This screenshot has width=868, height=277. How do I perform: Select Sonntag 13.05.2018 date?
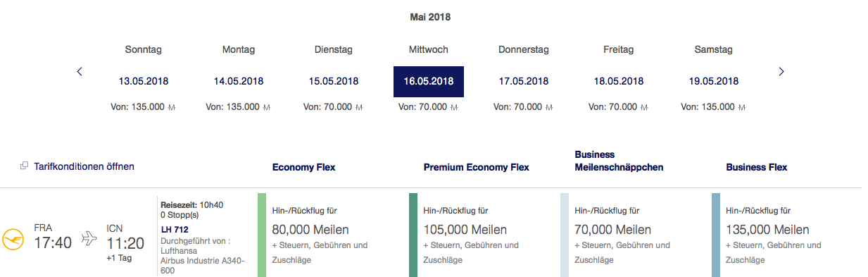tap(144, 81)
